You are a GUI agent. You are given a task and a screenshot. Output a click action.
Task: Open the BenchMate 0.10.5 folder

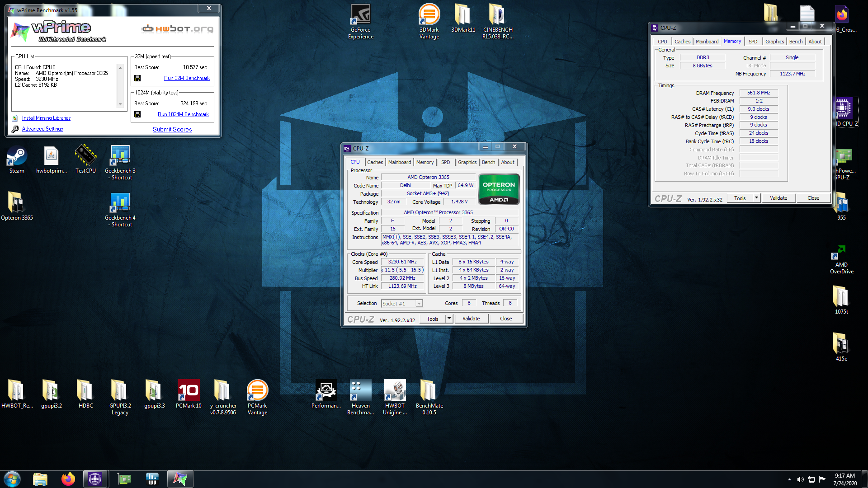pyautogui.click(x=429, y=398)
